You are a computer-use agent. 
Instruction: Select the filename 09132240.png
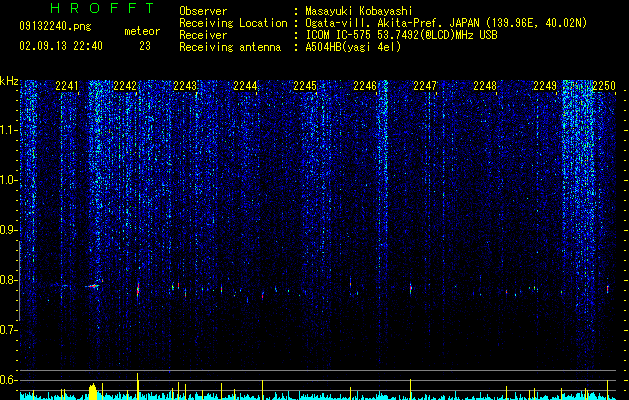tap(55, 27)
